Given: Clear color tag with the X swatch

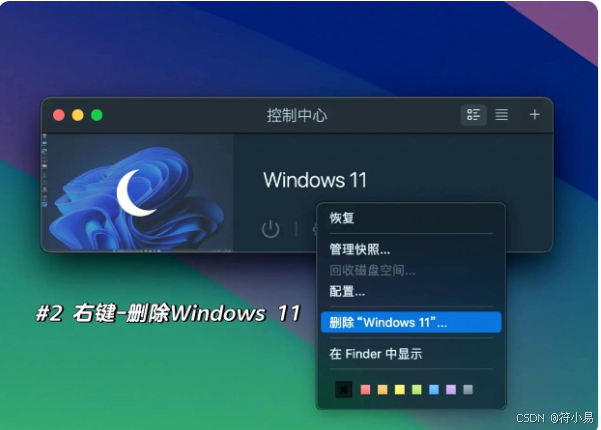Looking at the screenshot, I should [x=344, y=390].
